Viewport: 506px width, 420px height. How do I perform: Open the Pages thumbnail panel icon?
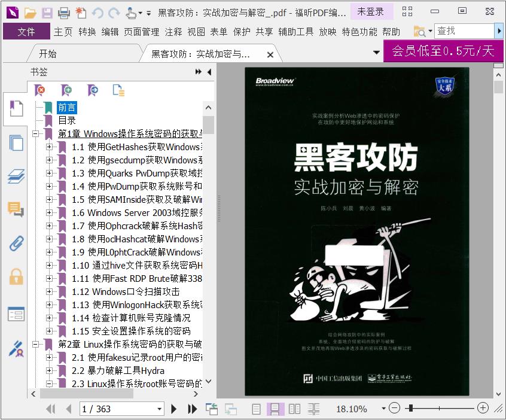(x=16, y=142)
